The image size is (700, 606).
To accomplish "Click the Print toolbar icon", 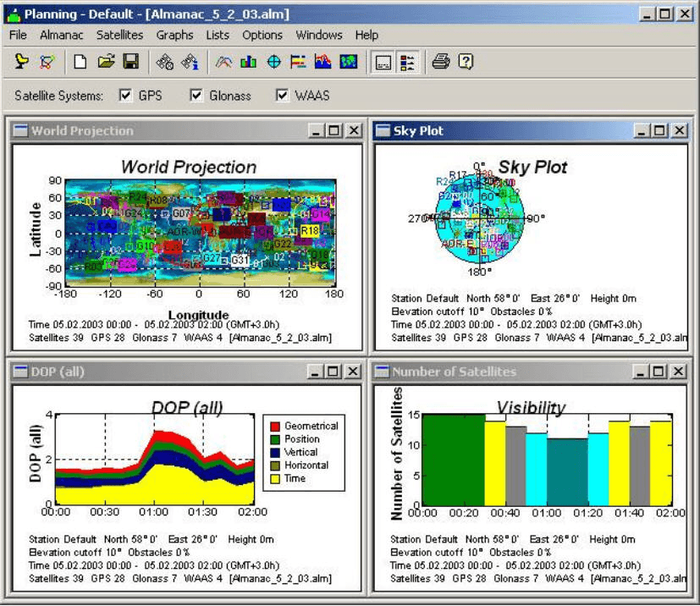I will click(x=440, y=62).
